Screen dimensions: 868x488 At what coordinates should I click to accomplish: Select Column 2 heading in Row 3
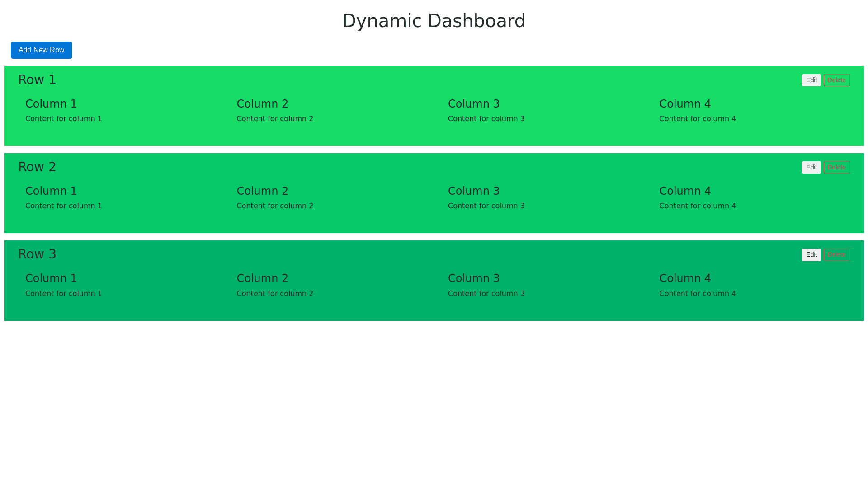pos(262,278)
